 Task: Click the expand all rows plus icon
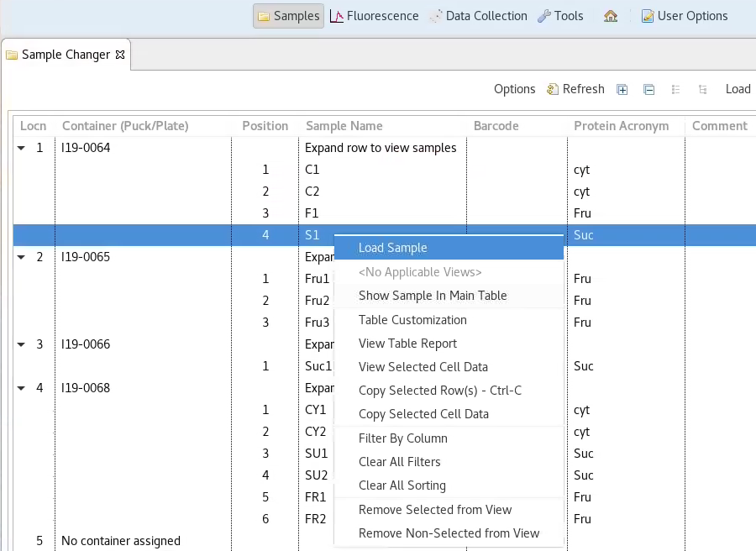coord(622,90)
